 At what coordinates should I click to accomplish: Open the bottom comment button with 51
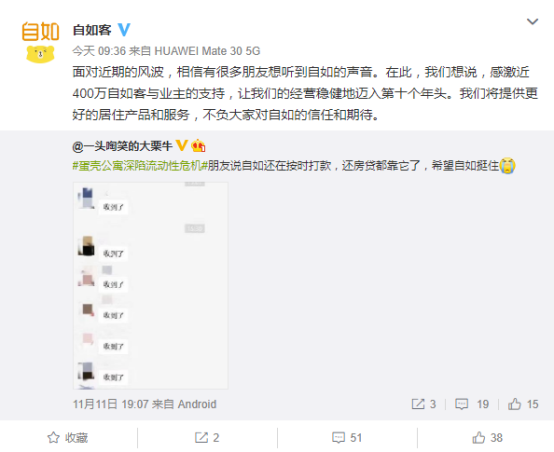click(x=347, y=438)
